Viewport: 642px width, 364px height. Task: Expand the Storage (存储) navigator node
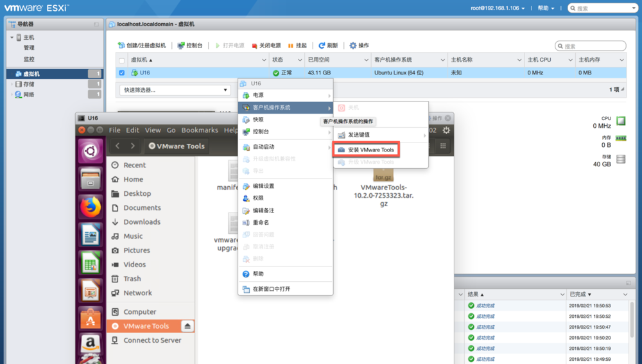pos(12,84)
